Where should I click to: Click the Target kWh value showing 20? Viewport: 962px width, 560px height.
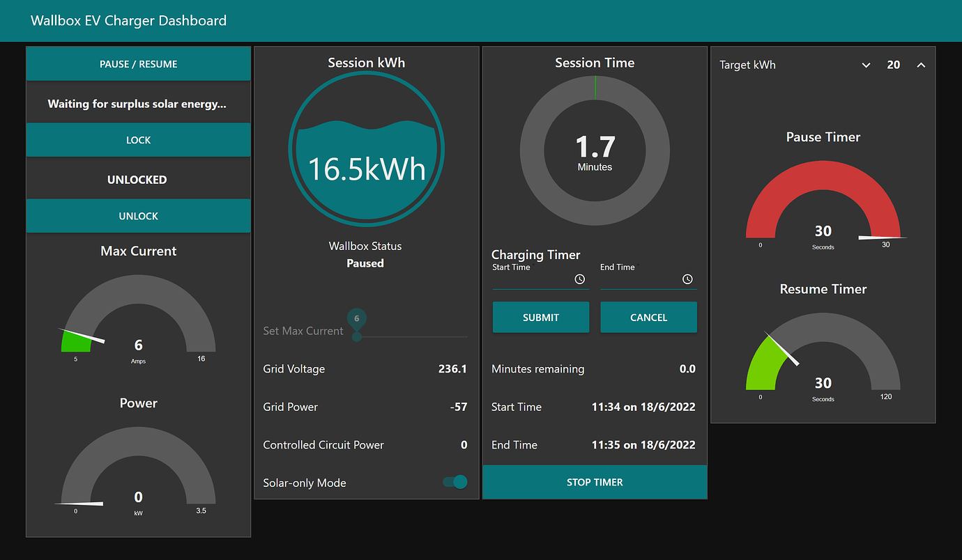tap(894, 64)
